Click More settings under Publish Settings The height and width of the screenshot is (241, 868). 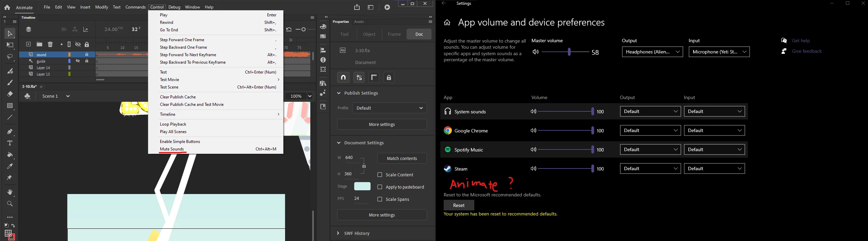tap(382, 124)
